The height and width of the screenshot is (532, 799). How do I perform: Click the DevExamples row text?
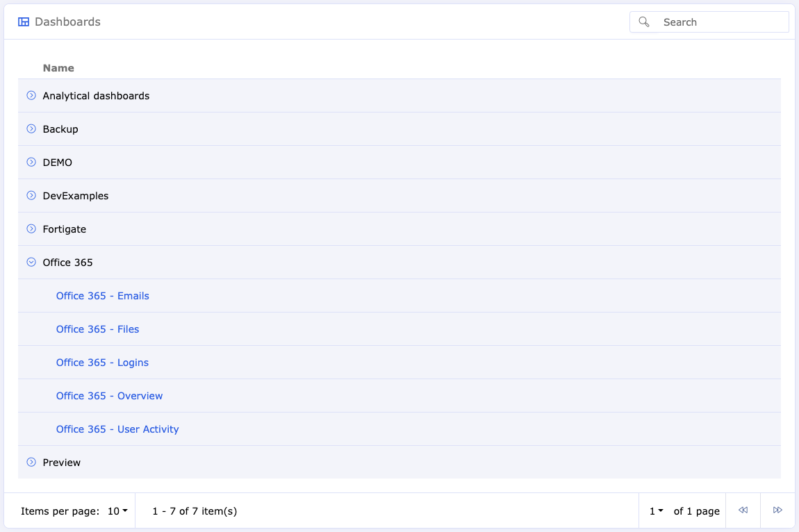(x=76, y=196)
